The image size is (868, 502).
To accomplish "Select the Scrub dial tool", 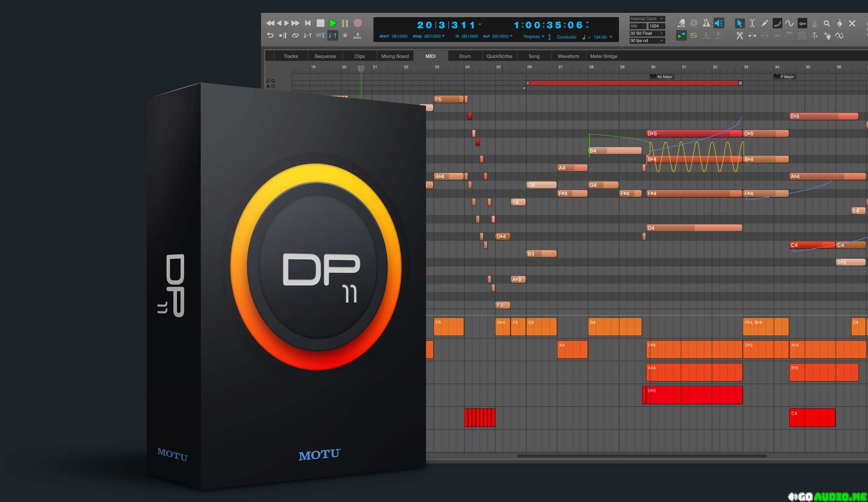I will (839, 23).
